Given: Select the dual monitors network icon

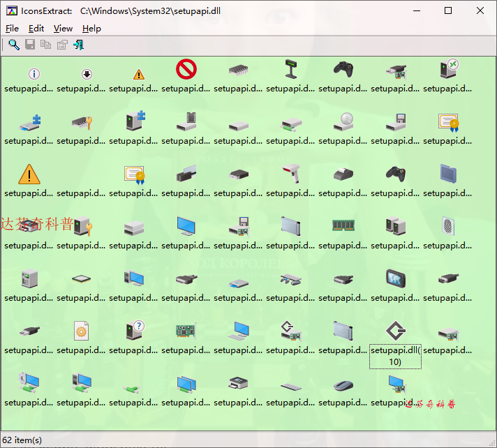Looking at the screenshot, I should point(186,384).
